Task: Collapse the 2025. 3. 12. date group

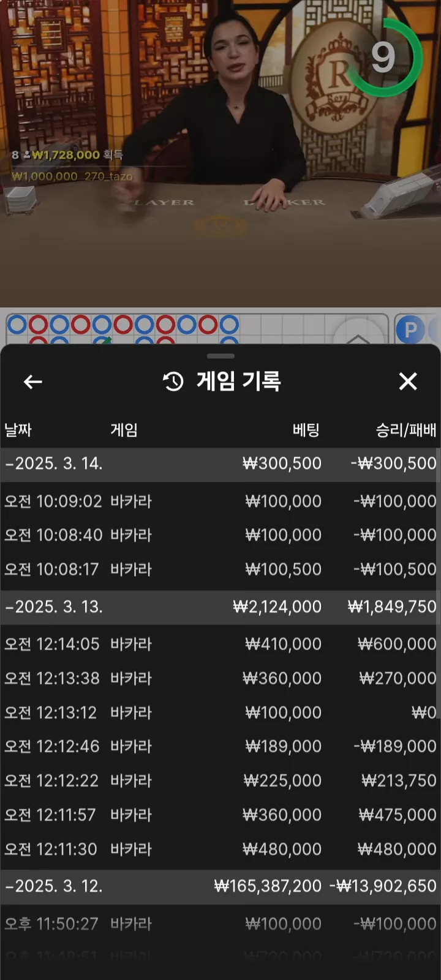Action: click(x=221, y=886)
